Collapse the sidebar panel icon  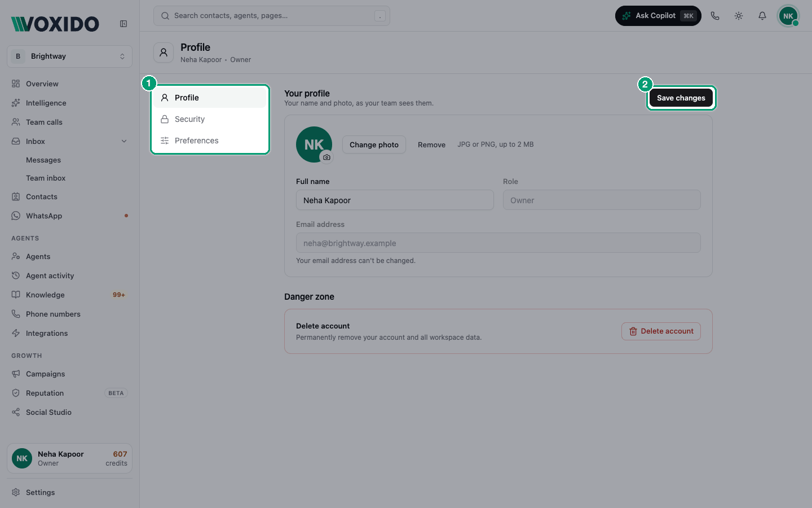123,24
